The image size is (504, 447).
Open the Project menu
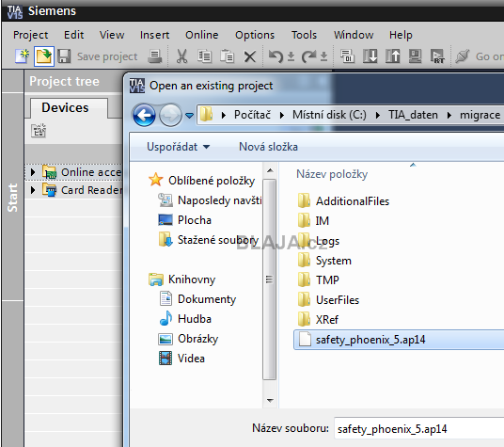click(x=30, y=35)
